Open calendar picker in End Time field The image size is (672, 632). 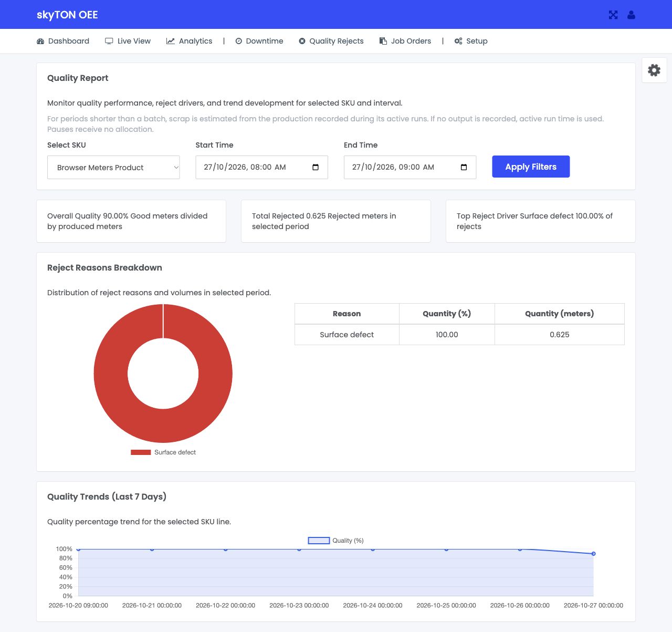tap(464, 167)
